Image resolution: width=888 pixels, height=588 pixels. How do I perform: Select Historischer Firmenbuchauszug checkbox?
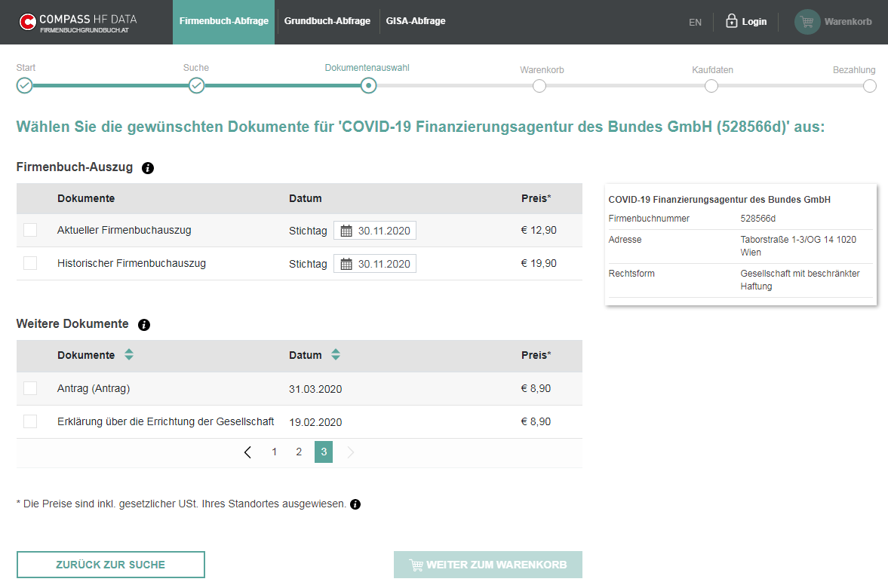point(31,263)
